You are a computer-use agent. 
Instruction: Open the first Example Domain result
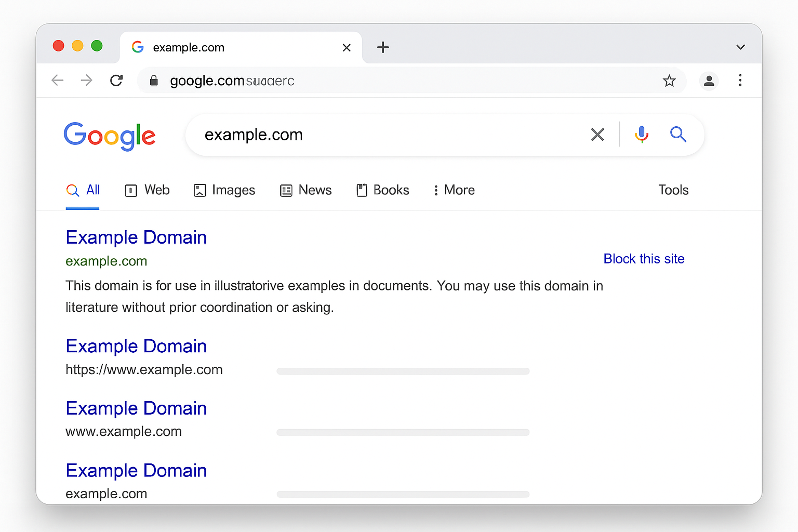tap(136, 237)
